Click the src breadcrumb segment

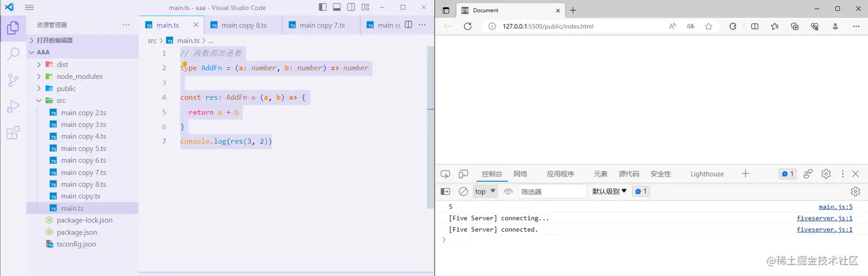(x=152, y=41)
